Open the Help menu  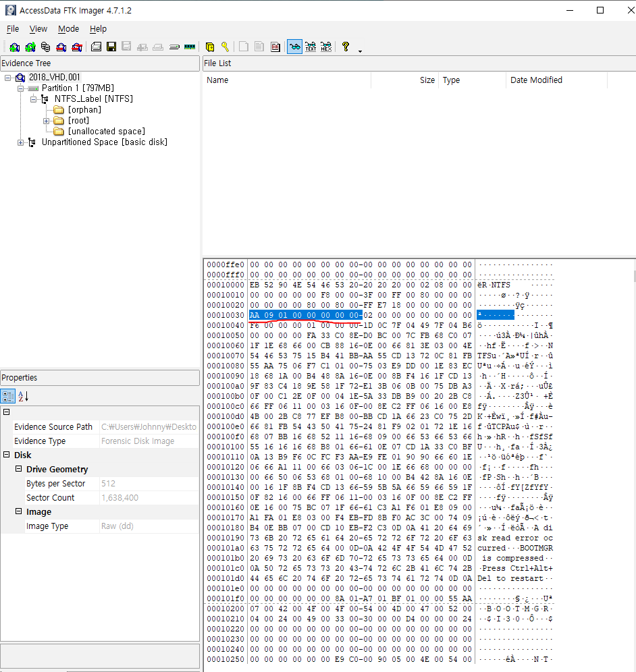pos(98,29)
